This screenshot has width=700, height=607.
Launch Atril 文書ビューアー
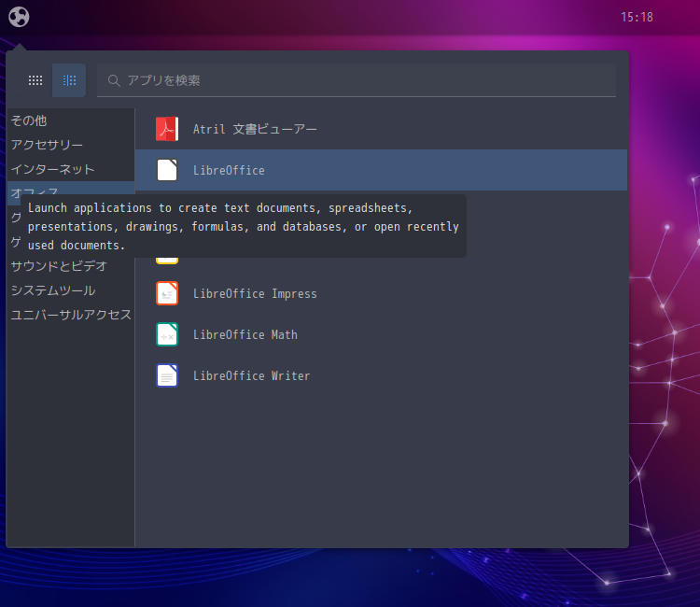[381, 129]
